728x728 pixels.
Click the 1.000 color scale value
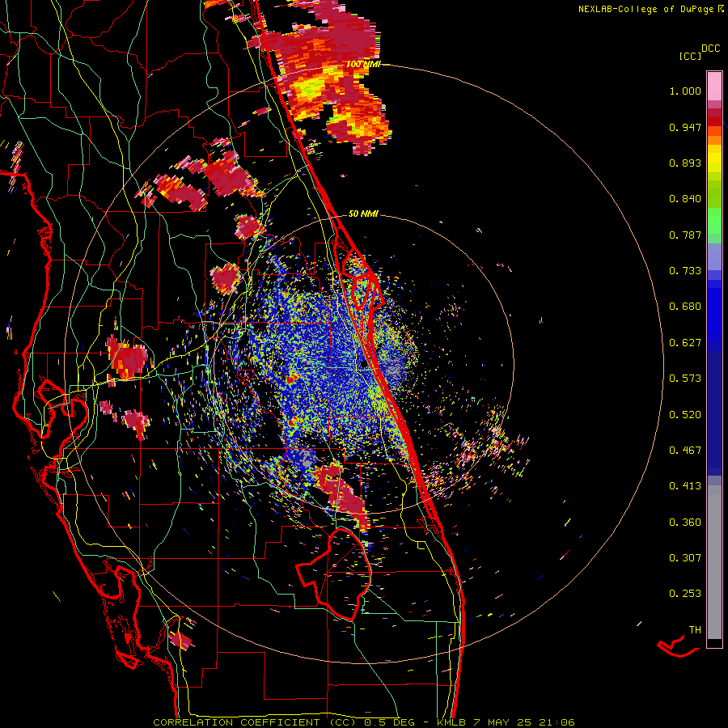coord(685,91)
